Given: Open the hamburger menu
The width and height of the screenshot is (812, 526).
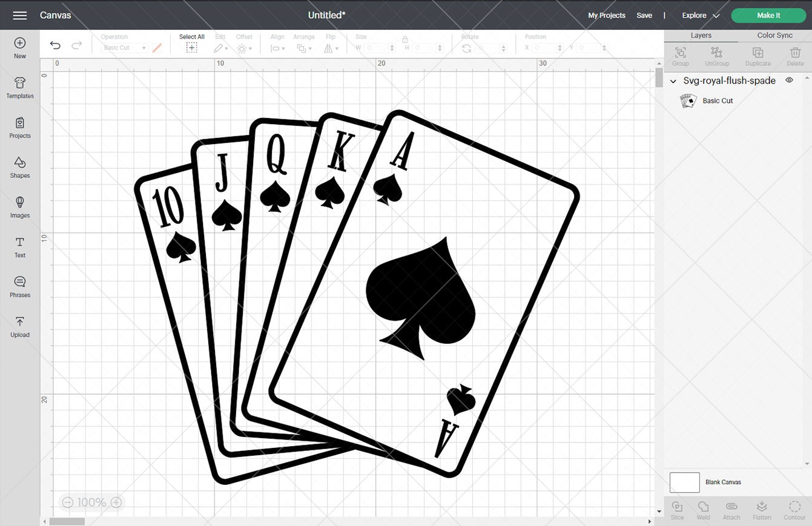Looking at the screenshot, I should 20,15.
